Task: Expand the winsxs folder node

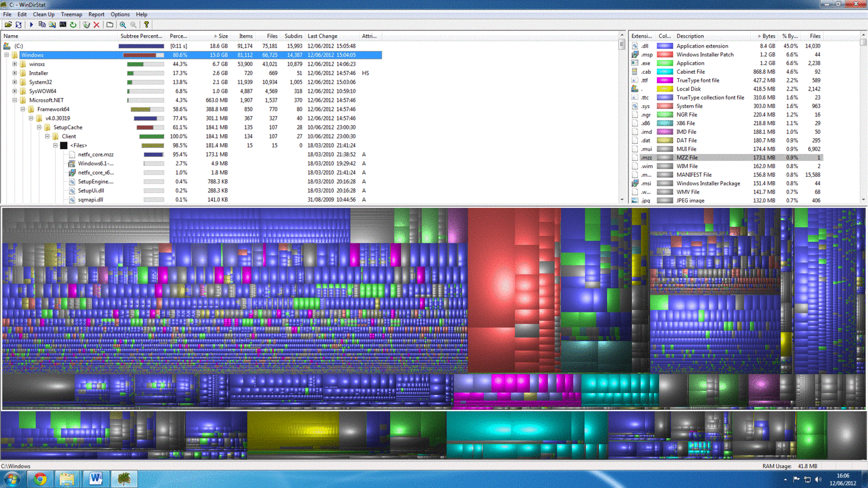Action: [15, 64]
